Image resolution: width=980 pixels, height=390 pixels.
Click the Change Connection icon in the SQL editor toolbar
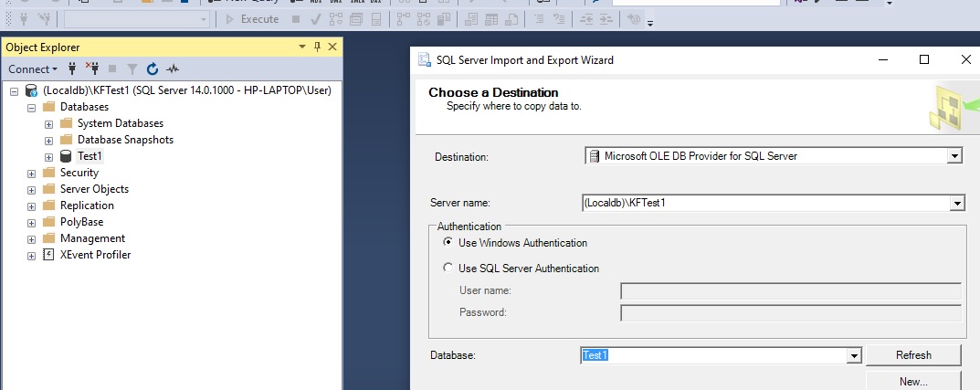pyautogui.click(x=44, y=19)
